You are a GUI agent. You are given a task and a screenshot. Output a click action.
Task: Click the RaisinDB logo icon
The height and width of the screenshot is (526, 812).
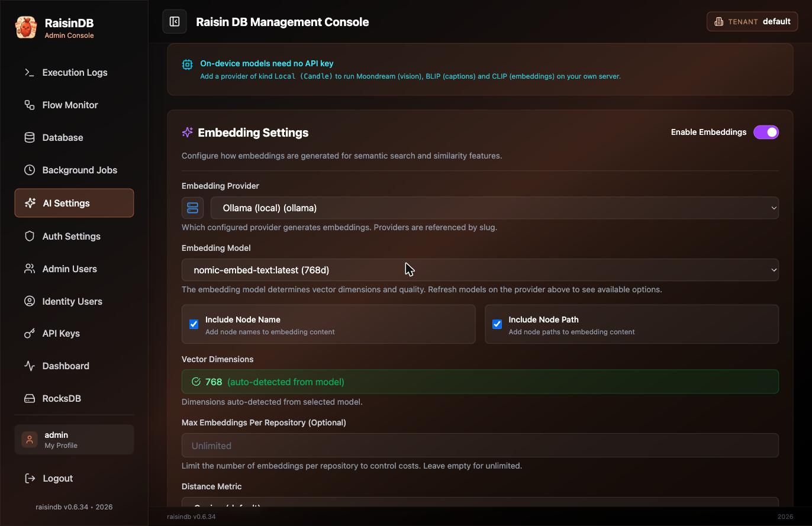[x=25, y=28]
